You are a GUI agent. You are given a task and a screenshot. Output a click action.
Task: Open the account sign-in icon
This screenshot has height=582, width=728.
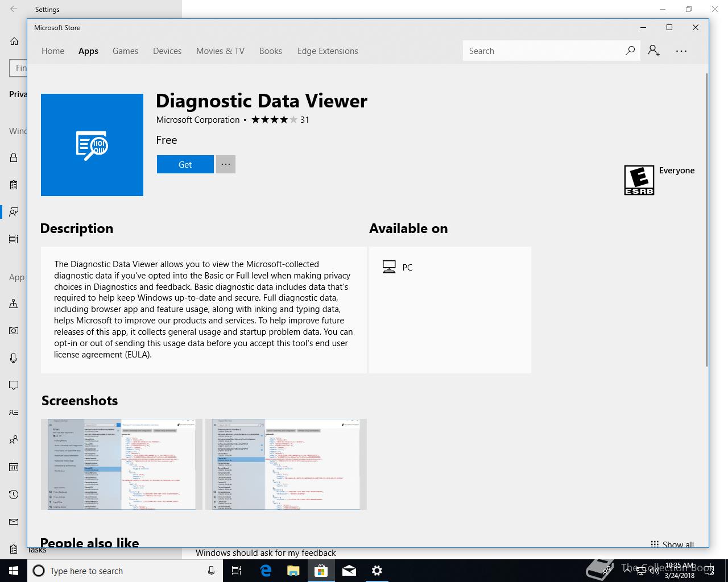pyautogui.click(x=654, y=51)
